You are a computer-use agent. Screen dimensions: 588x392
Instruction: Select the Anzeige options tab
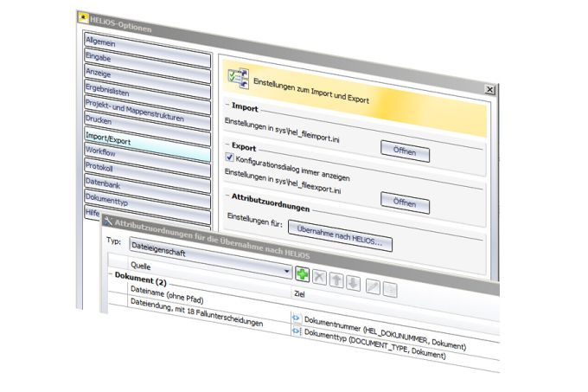pos(147,82)
